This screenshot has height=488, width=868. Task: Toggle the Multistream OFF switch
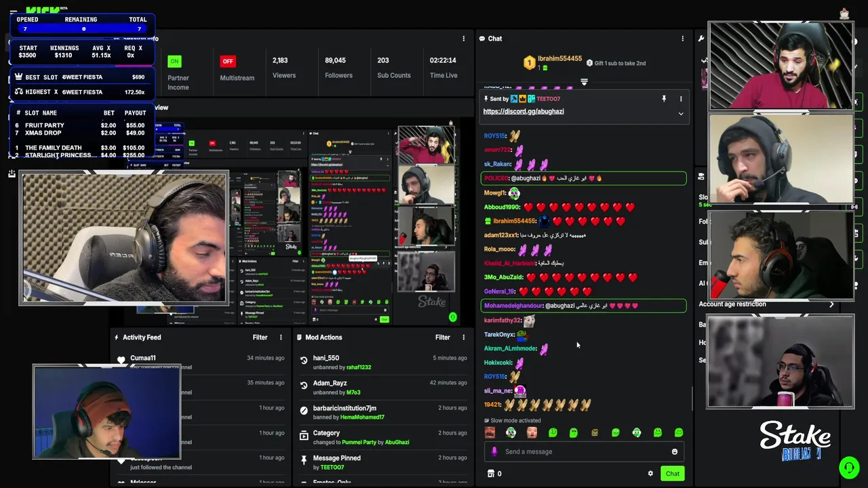click(x=227, y=61)
